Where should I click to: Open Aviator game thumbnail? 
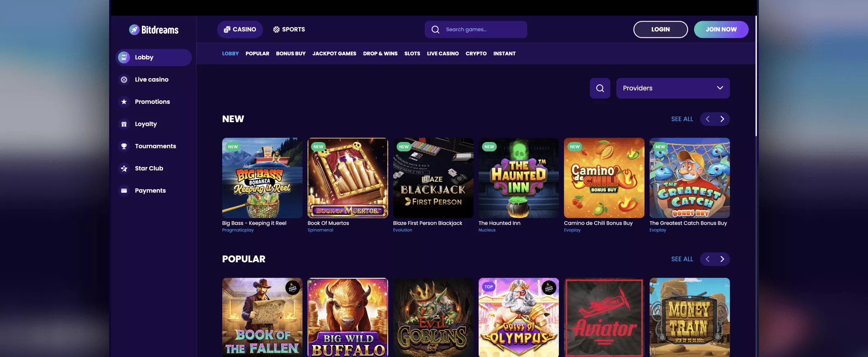point(604,318)
